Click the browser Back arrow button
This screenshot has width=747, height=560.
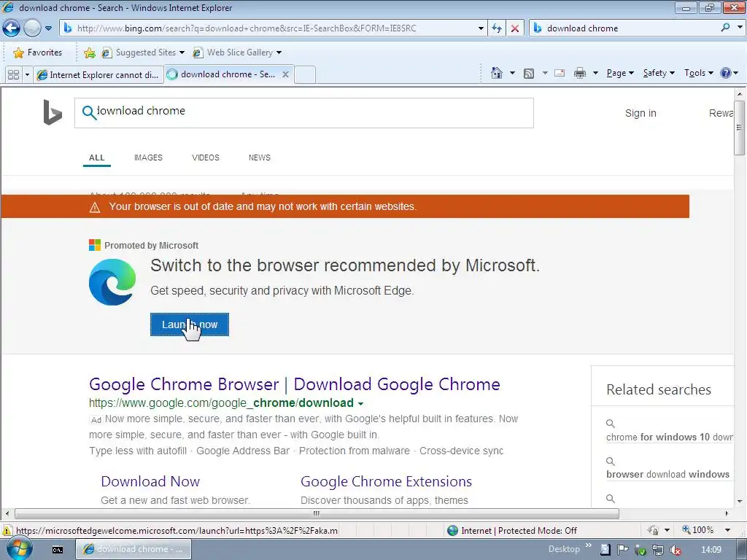coord(11,28)
